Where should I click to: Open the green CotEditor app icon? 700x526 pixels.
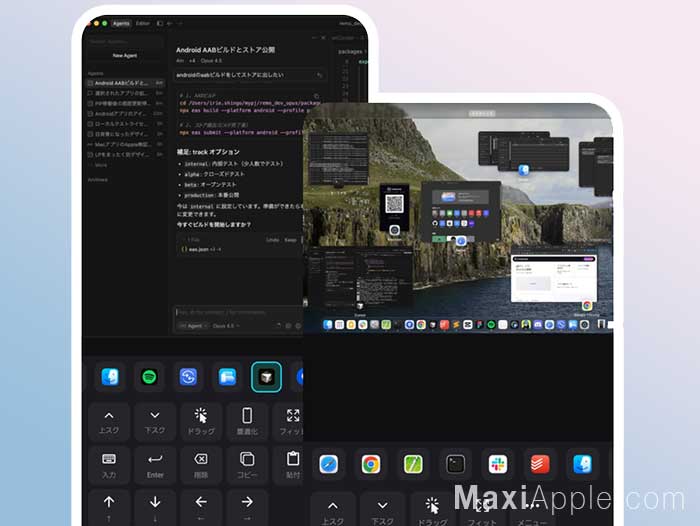(x=413, y=464)
